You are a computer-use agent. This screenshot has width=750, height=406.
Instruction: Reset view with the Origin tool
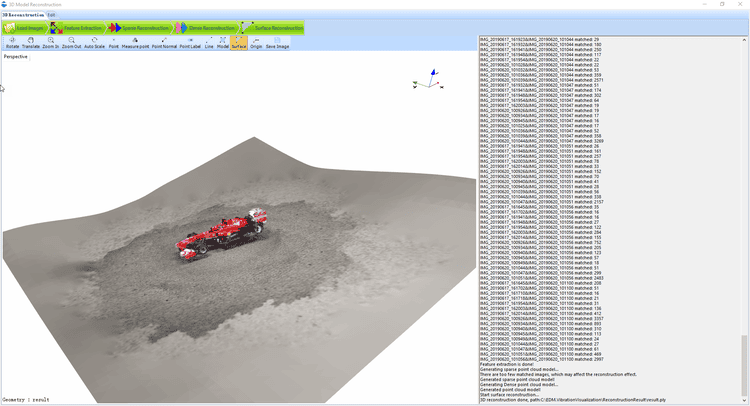(x=256, y=43)
